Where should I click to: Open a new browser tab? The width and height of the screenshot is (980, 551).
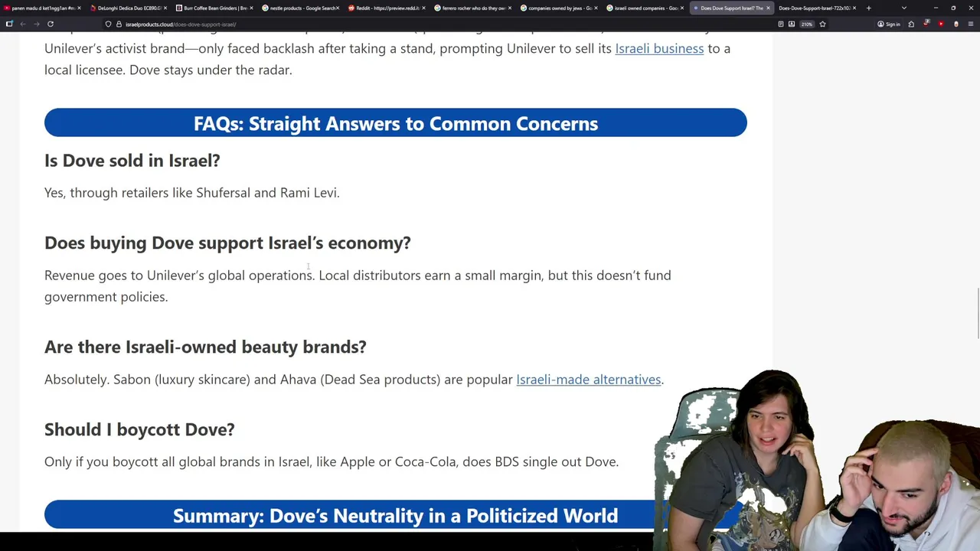(x=868, y=8)
